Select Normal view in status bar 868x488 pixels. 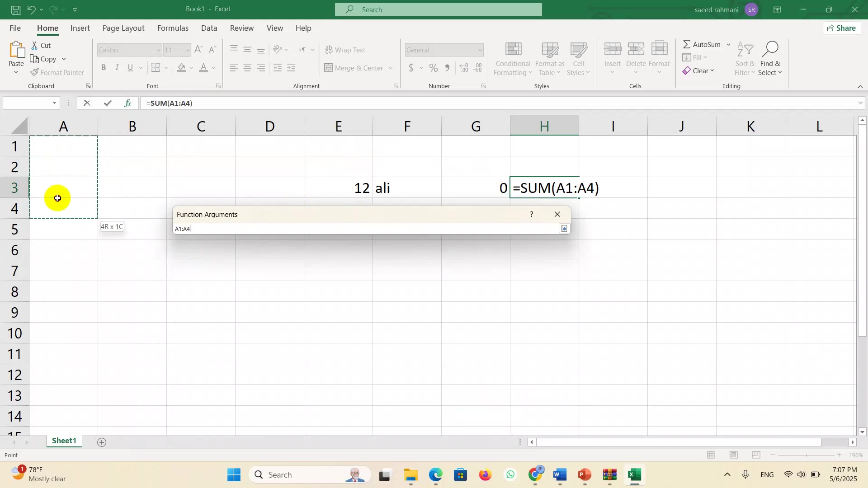711,455
